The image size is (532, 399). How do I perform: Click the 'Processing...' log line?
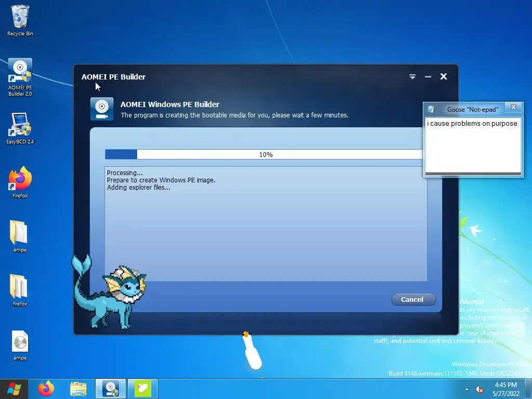click(x=125, y=172)
